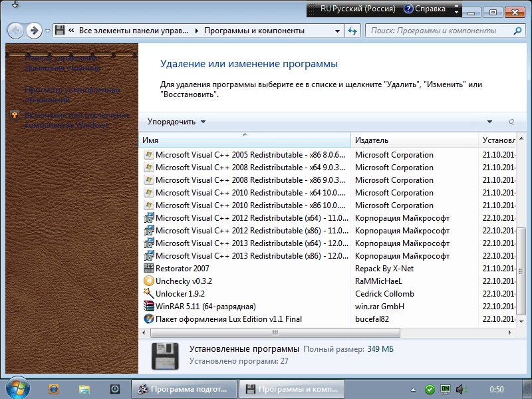The width and height of the screenshot is (532, 399).
Task: Click the WinRAR 5.11 books icon
Action: (x=148, y=307)
